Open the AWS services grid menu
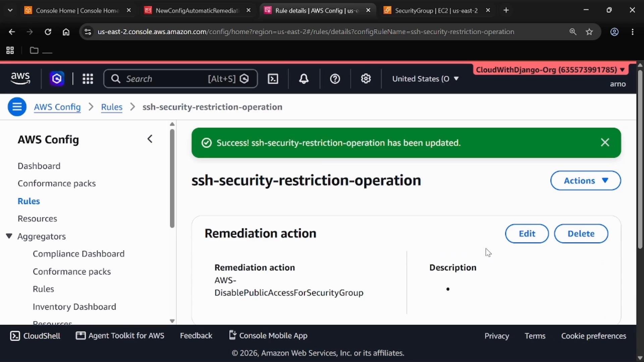The height and width of the screenshot is (362, 644). coord(88,79)
